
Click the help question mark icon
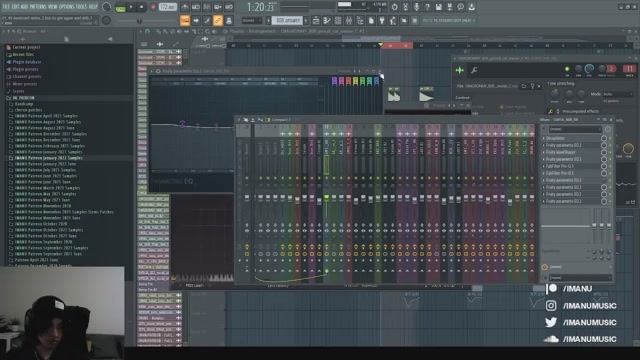427,7
